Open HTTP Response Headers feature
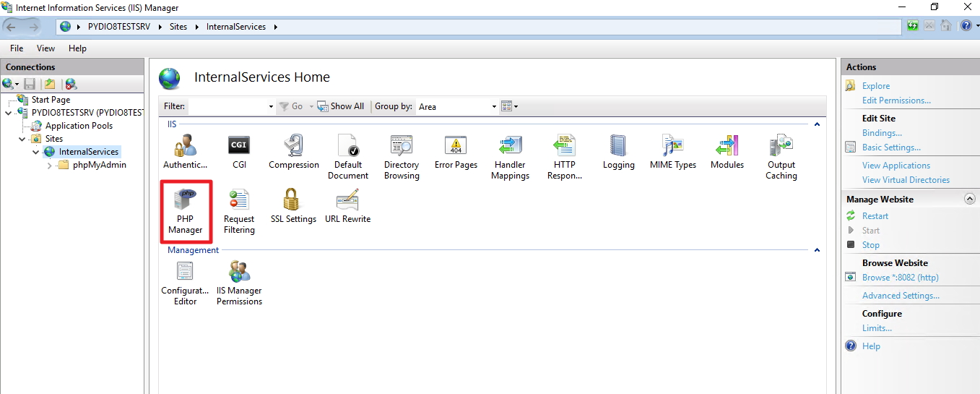This screenshot has height=394, width=980. [564, 158]
